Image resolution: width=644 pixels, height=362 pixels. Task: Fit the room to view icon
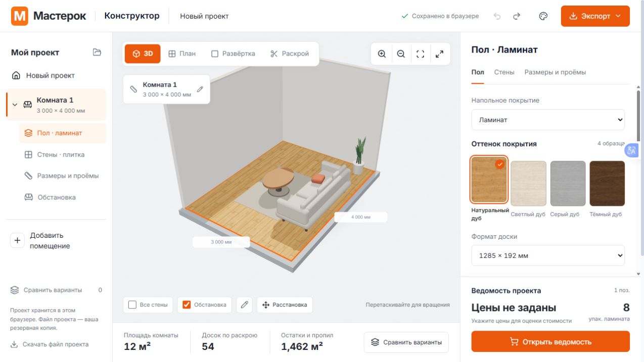420,54
